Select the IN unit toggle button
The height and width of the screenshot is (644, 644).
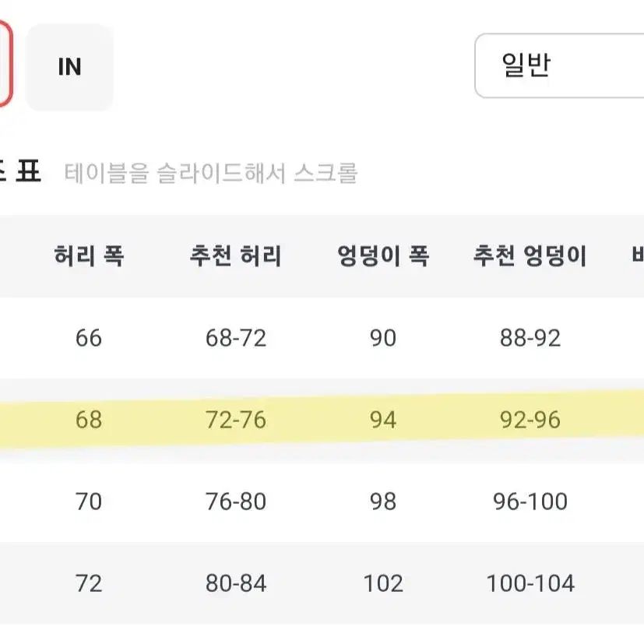click(x=69, y=67)
